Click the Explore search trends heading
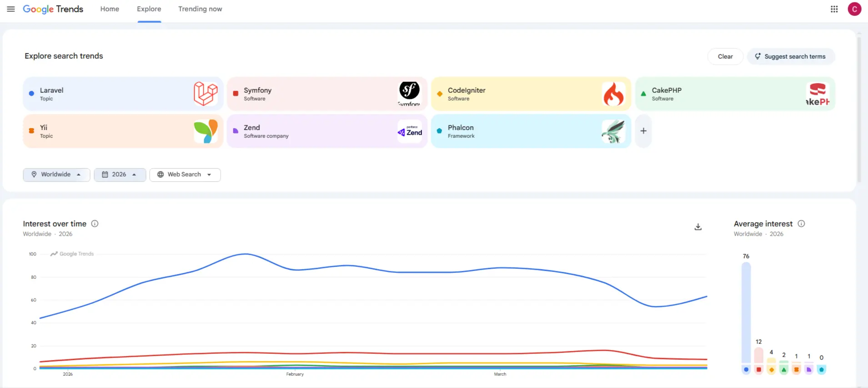 (x=64, y=56)
